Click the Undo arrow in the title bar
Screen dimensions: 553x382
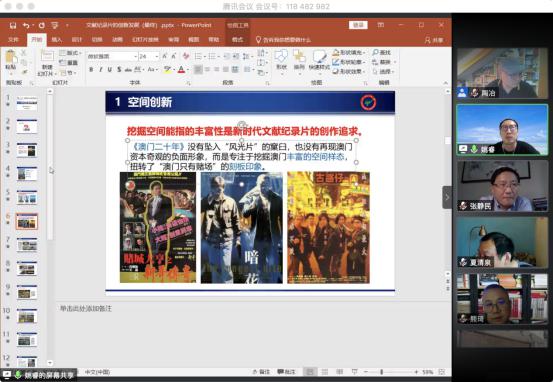tap(26, 25)
